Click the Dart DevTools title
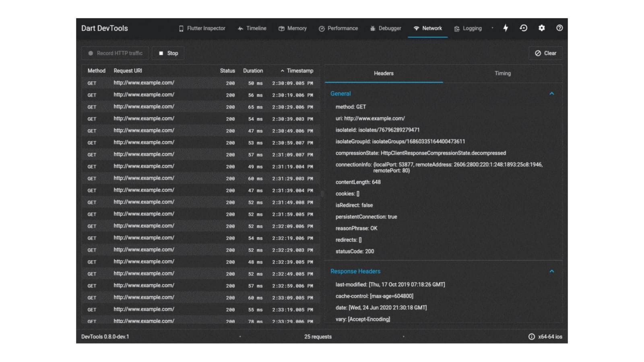The height and width of the screenshot is (362, 644). pyautogui.click(x=105, y=28)
